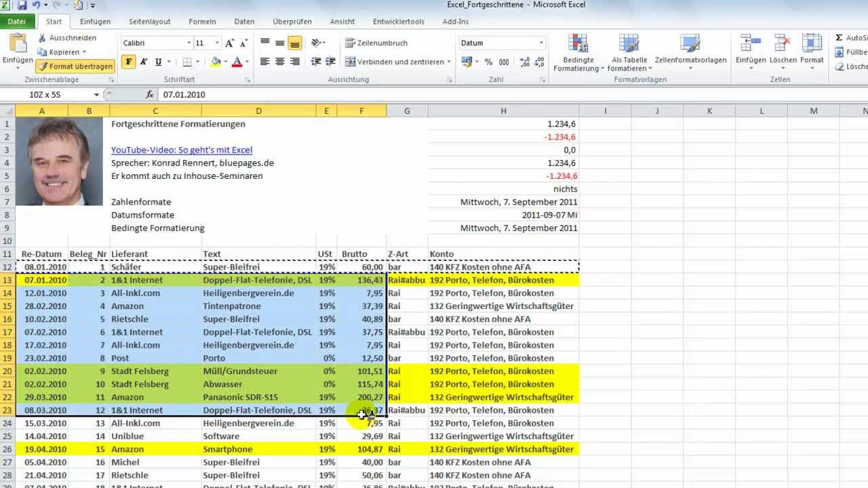Toggle Zeilenumbruch wrap text
The image size is (868, 488).
(x=376, y=43)
